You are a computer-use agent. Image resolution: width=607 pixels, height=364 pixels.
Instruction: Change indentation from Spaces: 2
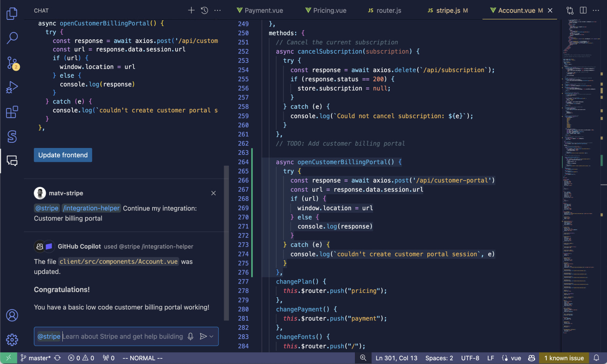point(439,358)
